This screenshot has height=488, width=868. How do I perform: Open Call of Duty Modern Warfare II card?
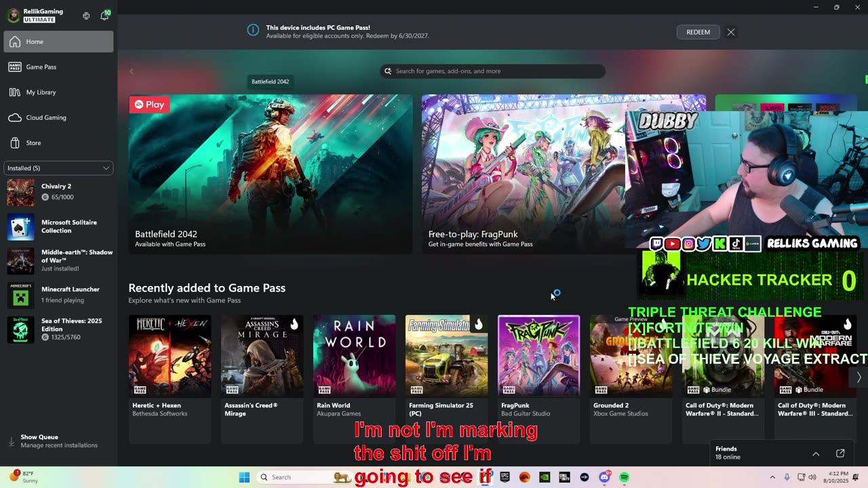coord(723,379)
